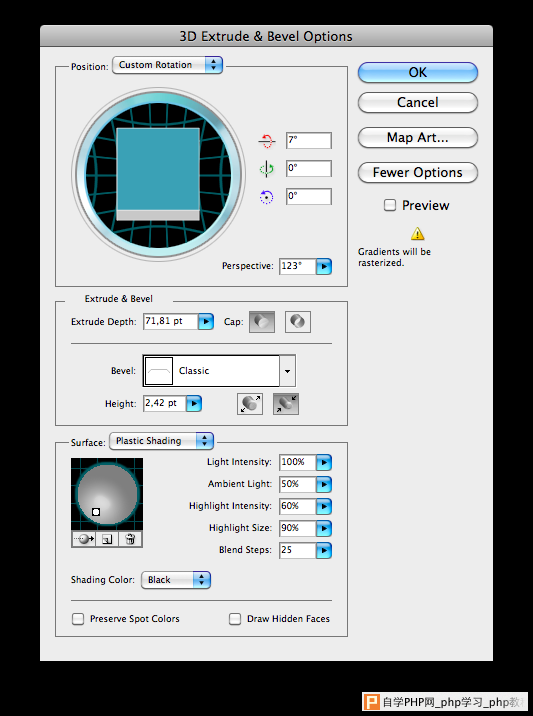This screenshot has height=716, width=533.
Task: Click the X axis rotation icon
Action: [x=267, y=141]
